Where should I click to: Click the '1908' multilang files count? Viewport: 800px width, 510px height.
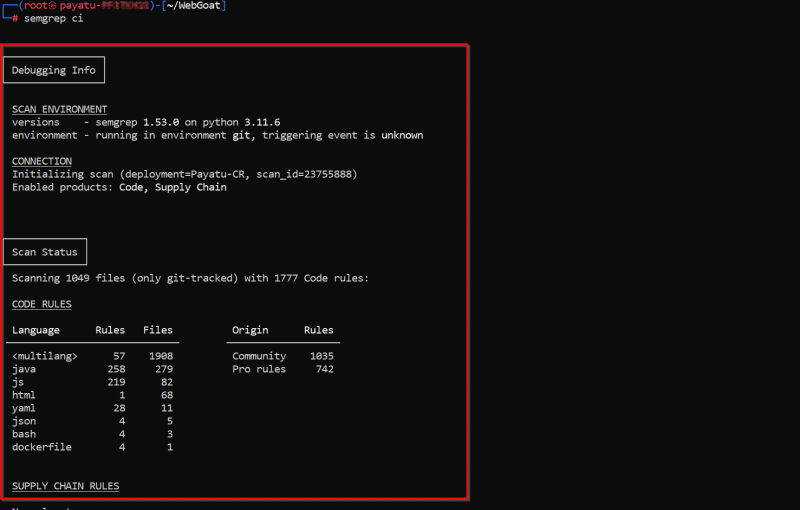pos(161,356)
